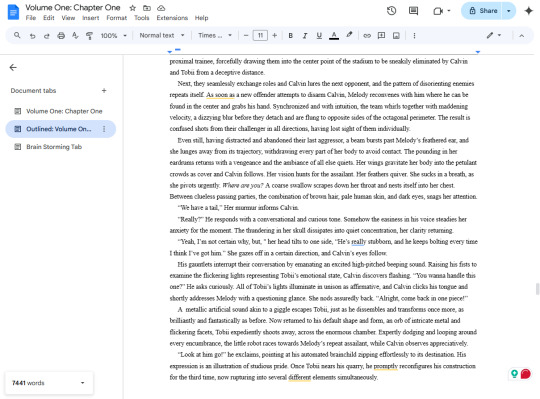The height and width of the screenshot is (399, 540).
Task: Open options for Outlined tab
Action: pos(104,129)
